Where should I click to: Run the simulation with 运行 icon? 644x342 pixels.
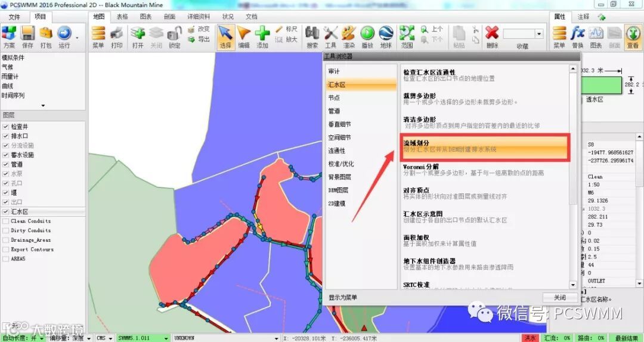(64, 37)
